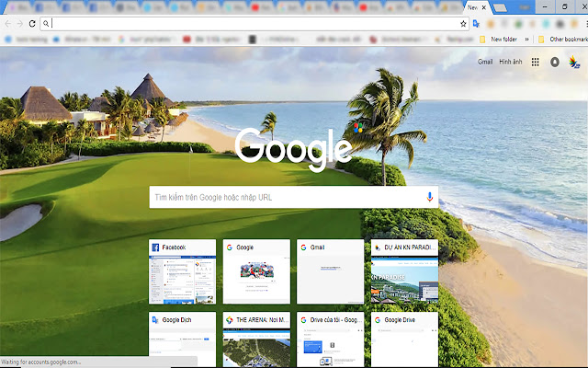This screenshot has height=368, width=588.
Task: Open the Gmail link at top right
Action: point(485,62)
